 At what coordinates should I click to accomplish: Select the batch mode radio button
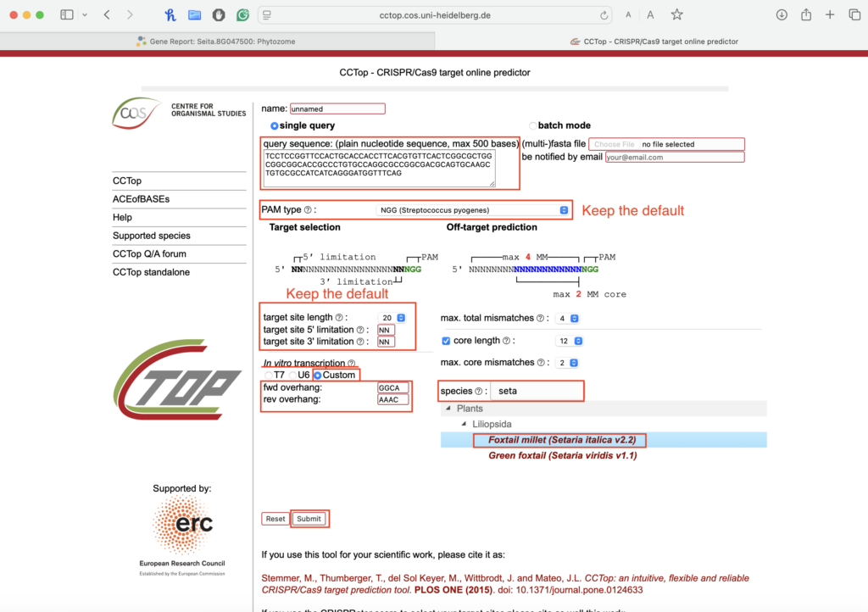point(532,125)
